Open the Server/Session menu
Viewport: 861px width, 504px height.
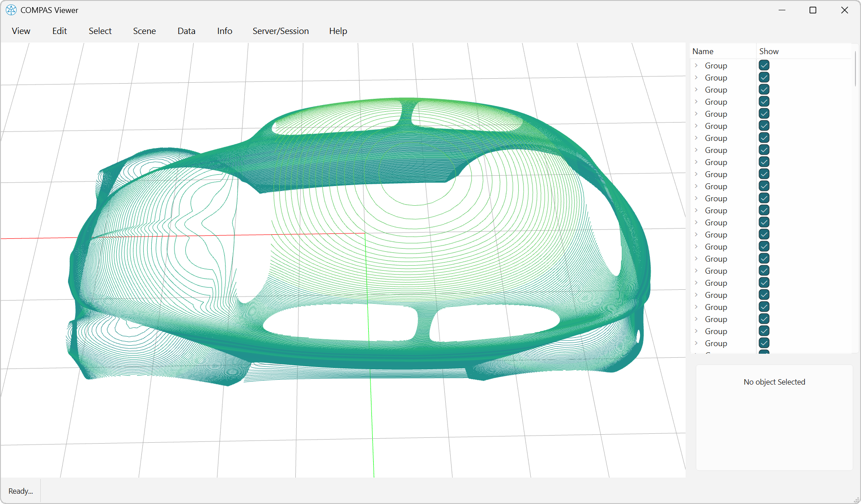281,31
